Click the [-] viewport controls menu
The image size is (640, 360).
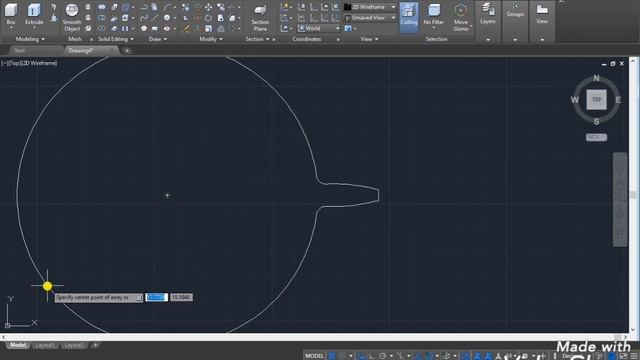[x=4, y=63]
